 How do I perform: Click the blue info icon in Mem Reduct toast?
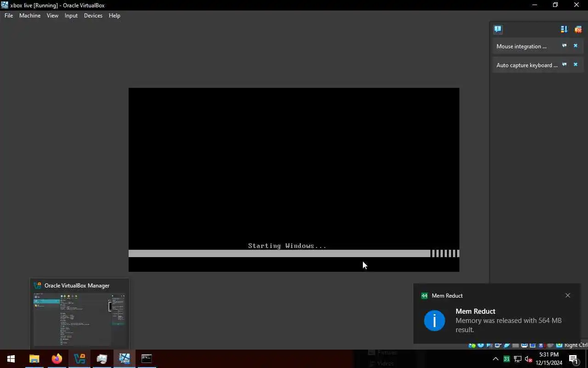point(435,321)
